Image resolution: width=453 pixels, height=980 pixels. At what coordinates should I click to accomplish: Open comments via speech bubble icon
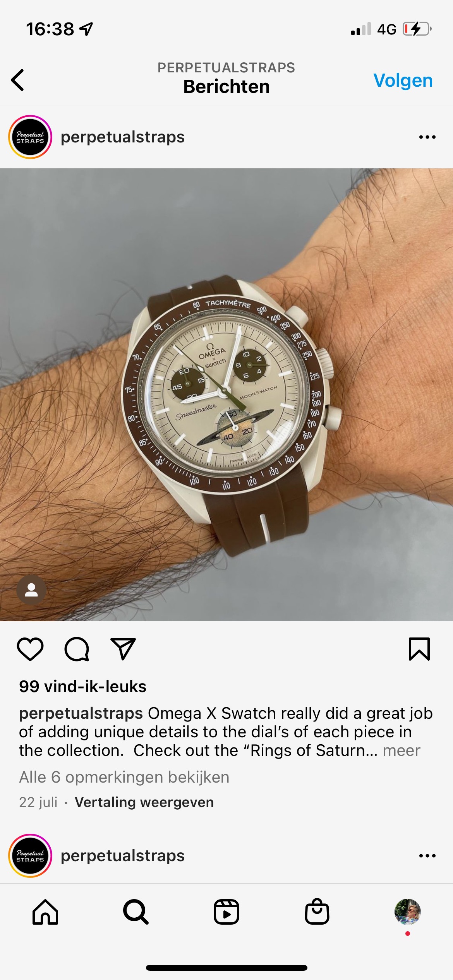[77, 649]
